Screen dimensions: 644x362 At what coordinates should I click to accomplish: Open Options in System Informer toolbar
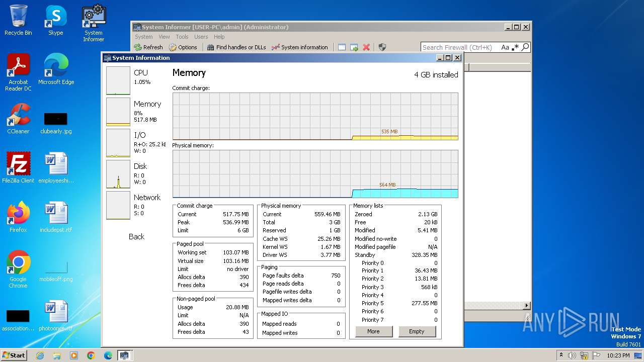[183, 47]
